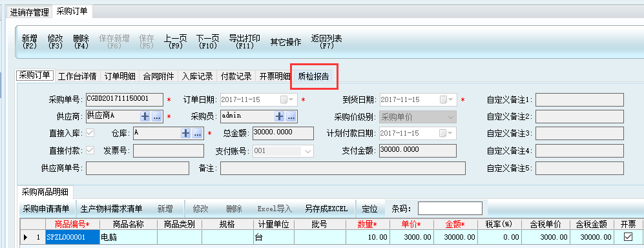644x248 pixels.
Task: Click the 发票号 input field
Action: (169, 150)
